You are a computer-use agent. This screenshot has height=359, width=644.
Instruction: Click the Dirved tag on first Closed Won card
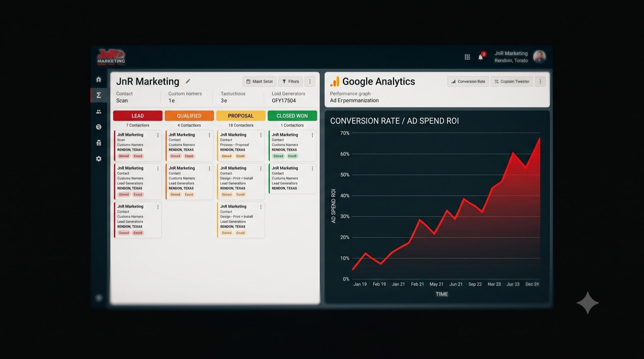[x=278, y=156]
